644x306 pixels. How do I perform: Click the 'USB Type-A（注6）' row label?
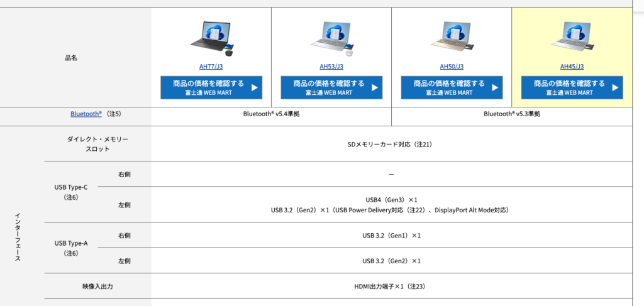pos(70,248)
